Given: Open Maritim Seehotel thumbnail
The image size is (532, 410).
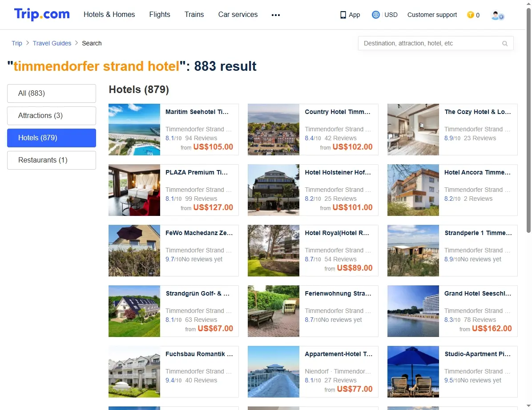Looking at the screenshot, I should [134, 130].
